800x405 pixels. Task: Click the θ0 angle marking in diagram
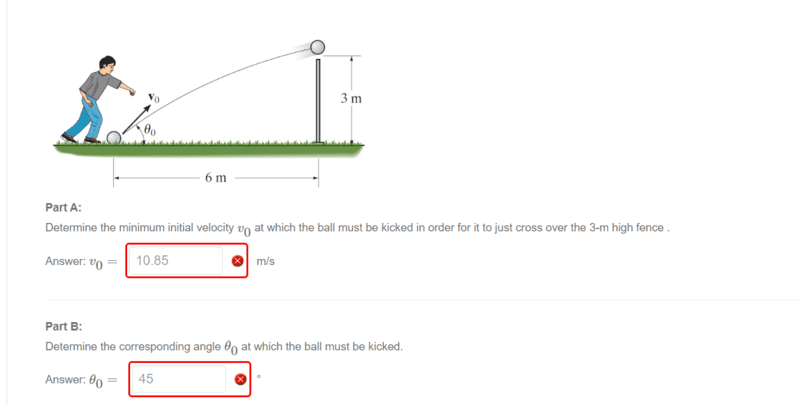click(x=150, y=129)
